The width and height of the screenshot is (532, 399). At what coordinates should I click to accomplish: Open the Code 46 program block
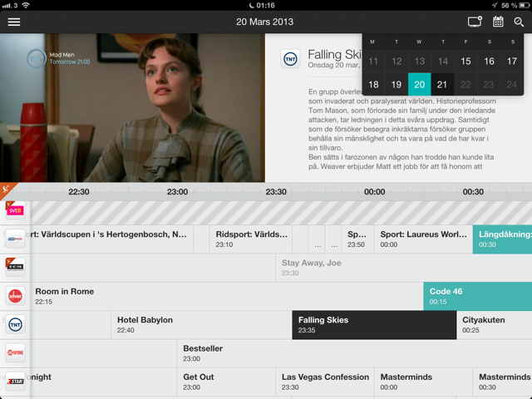(477, 296)
